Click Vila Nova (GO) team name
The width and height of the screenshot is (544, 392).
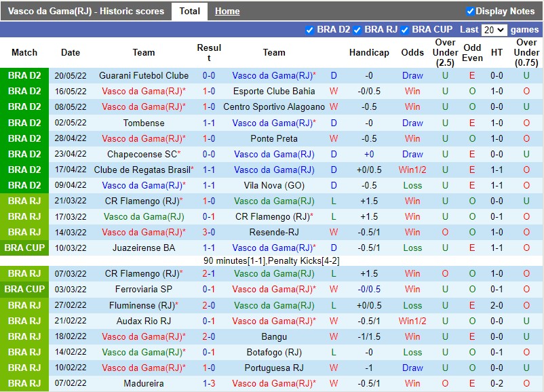274,185
